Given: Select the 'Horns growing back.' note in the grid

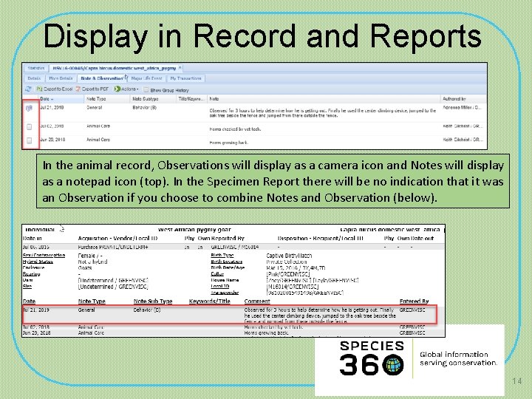Looking at the screenshot, I should [228, 143].
